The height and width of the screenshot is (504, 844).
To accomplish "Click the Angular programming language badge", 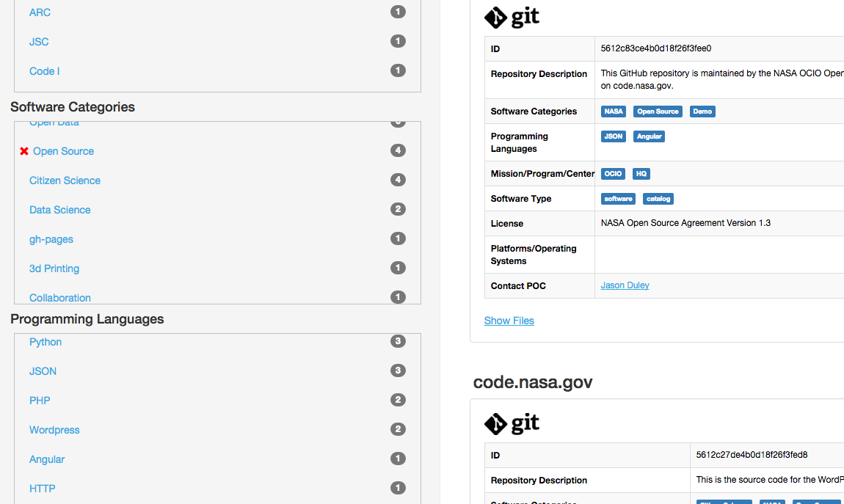I will pyautogui.click(x=649, y=136).
